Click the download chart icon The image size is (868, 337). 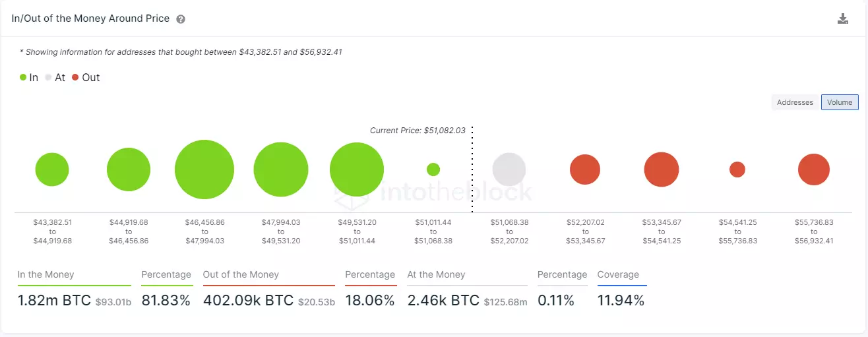pyautogui.click(x=842, y=18)
